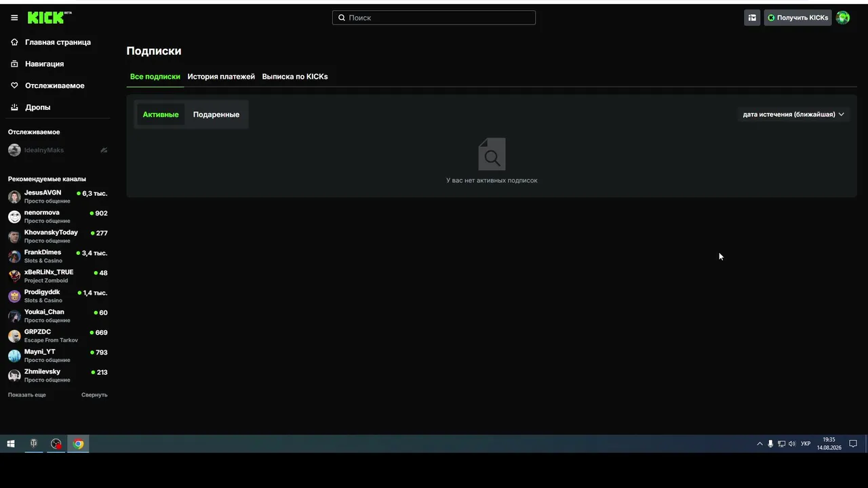
Task: Open the Prodigyddk channel avatar
Action: (14, 296)
